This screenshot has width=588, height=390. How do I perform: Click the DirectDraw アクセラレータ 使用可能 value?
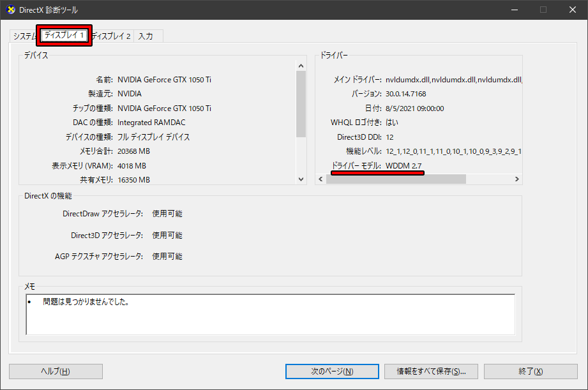click(x=167, y=214)
